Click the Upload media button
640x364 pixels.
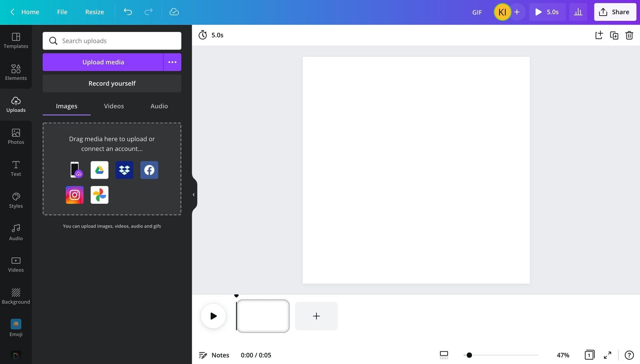103,62
